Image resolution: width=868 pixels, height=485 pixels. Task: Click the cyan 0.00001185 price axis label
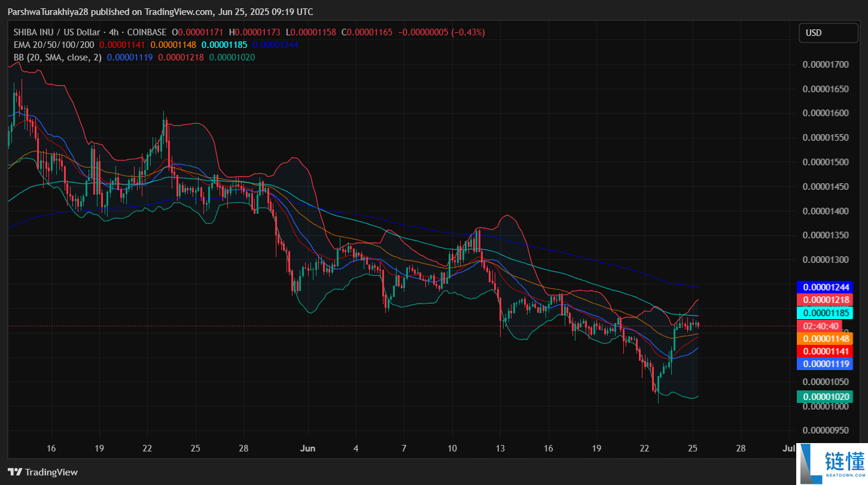826,313
